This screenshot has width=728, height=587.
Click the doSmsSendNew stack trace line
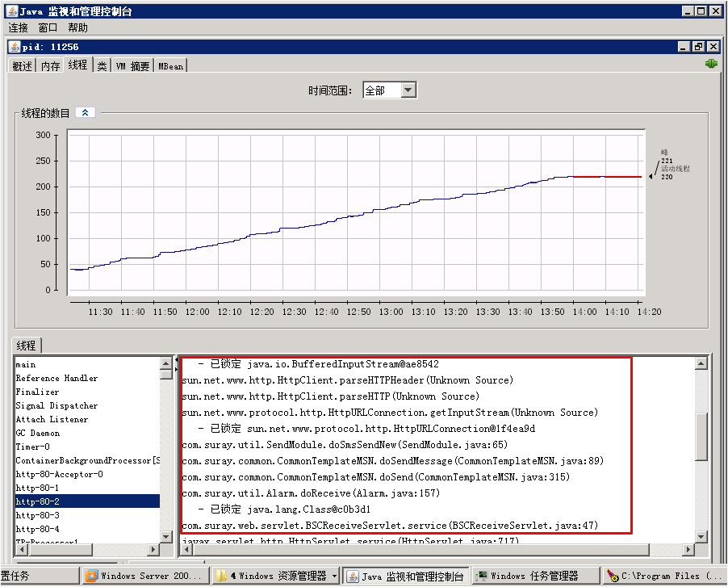pos(345,444)
